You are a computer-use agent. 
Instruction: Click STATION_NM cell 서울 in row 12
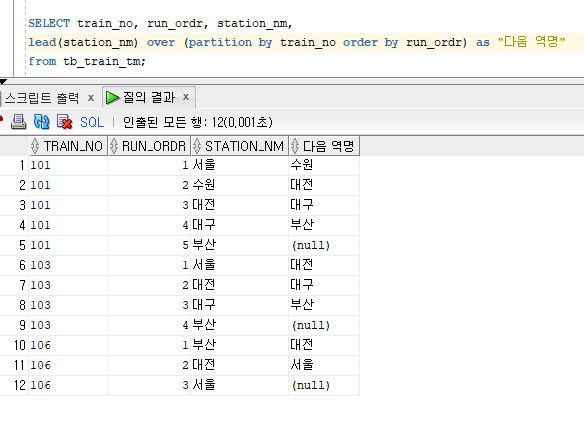click(x=239, y=385)
